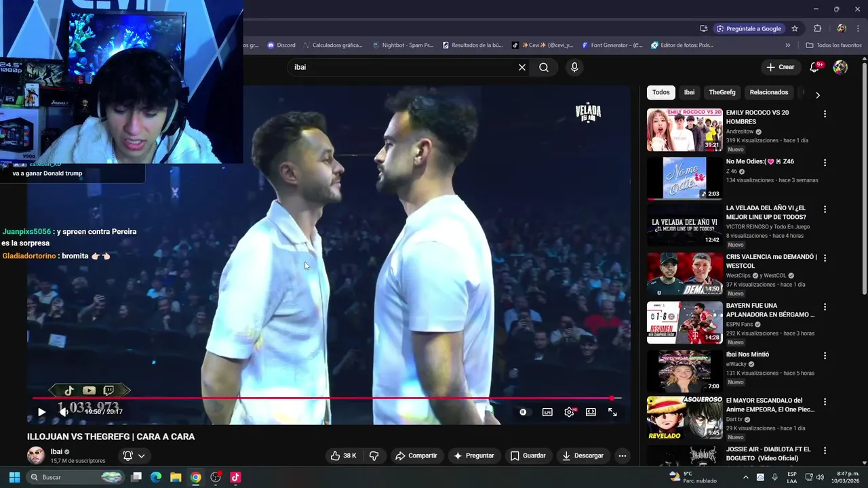Open File Explorer from the taskbar

176,477
